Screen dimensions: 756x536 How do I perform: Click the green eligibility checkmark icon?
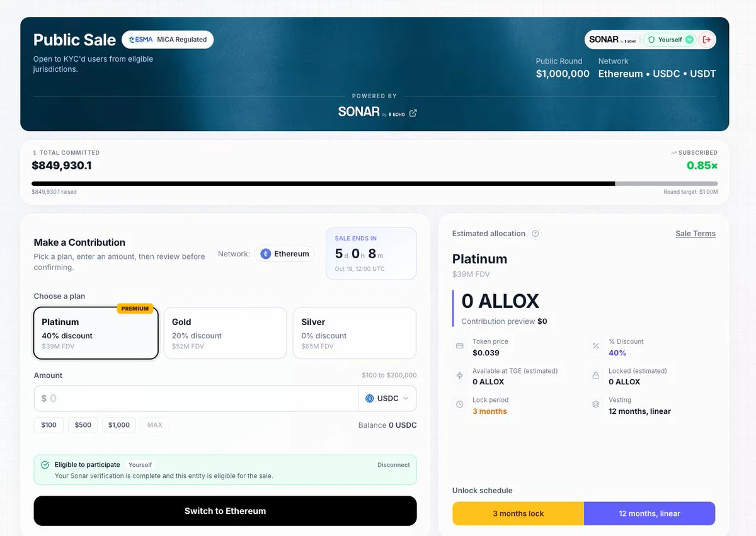(x=45, y=465)
